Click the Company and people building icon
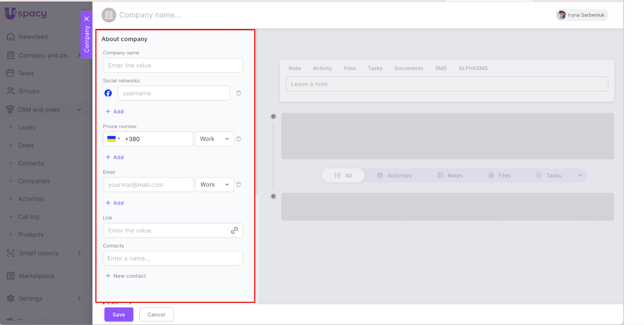Screen dimensions: 644x325 [x=11, y=55]
